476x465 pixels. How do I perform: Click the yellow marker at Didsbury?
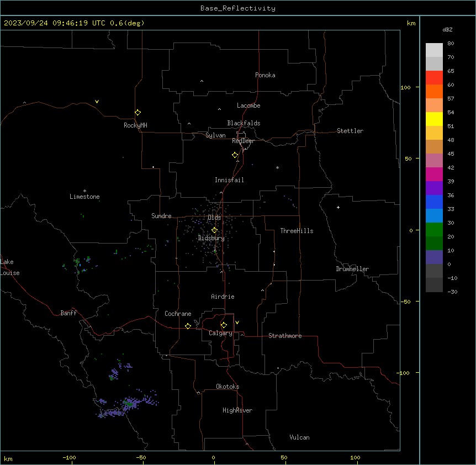pos(214,230)
